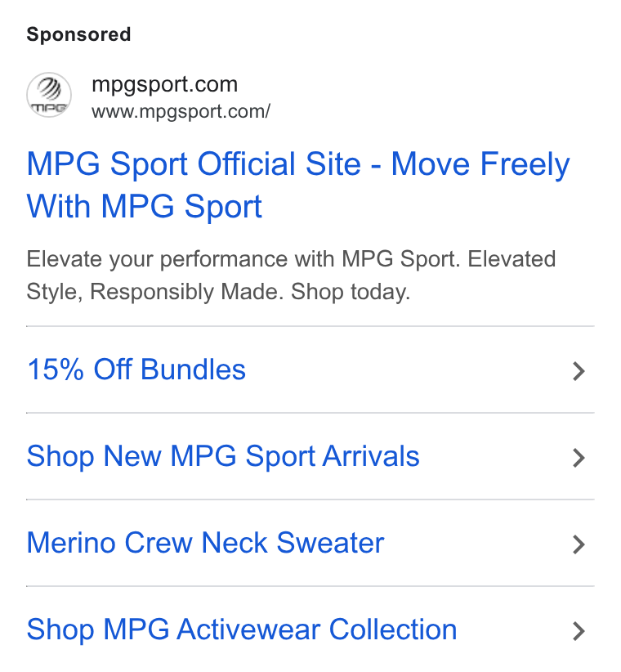Select the word 'Bundles' in the first sitelink

click(193, 370)
